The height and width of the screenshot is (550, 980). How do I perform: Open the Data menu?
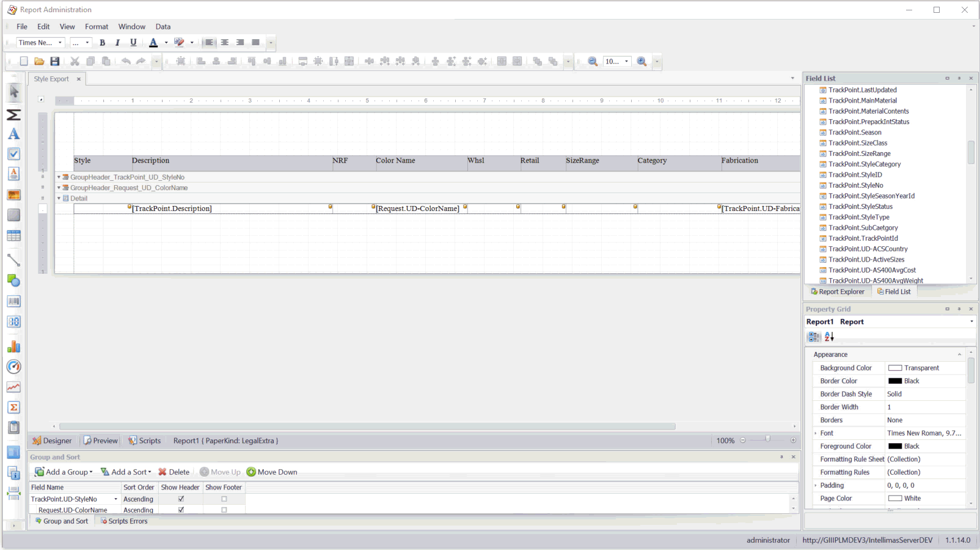click(x=163, y=27)
